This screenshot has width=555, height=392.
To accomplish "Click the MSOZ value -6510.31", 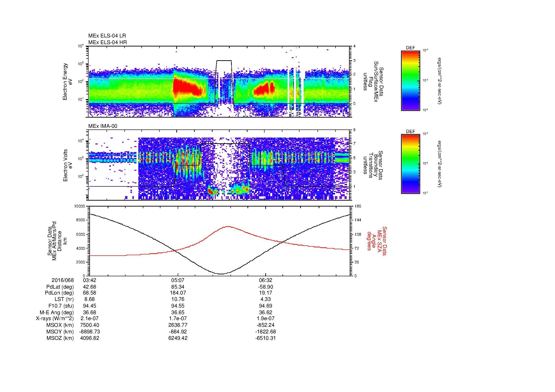I will [266, 338].
